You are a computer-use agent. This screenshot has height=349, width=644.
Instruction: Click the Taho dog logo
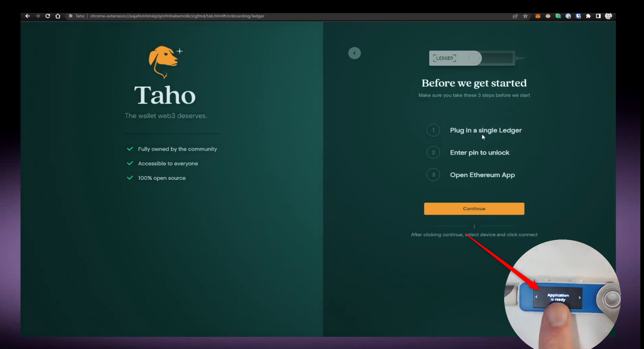[163, 61]
